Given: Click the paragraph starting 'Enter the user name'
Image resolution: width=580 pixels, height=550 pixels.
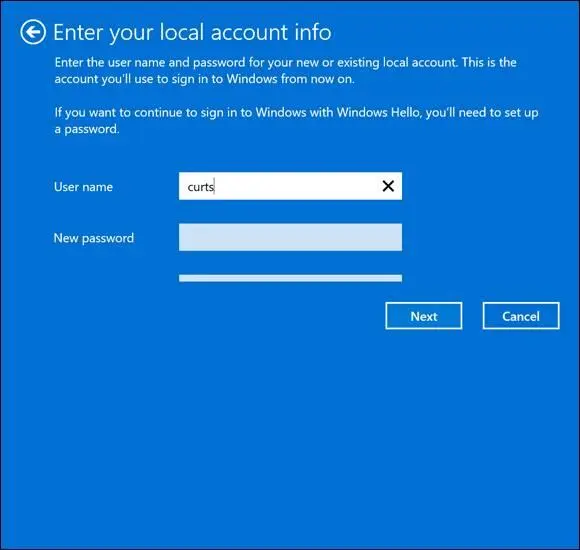Looking at the screenshot, I should click(x=286, y=70).
